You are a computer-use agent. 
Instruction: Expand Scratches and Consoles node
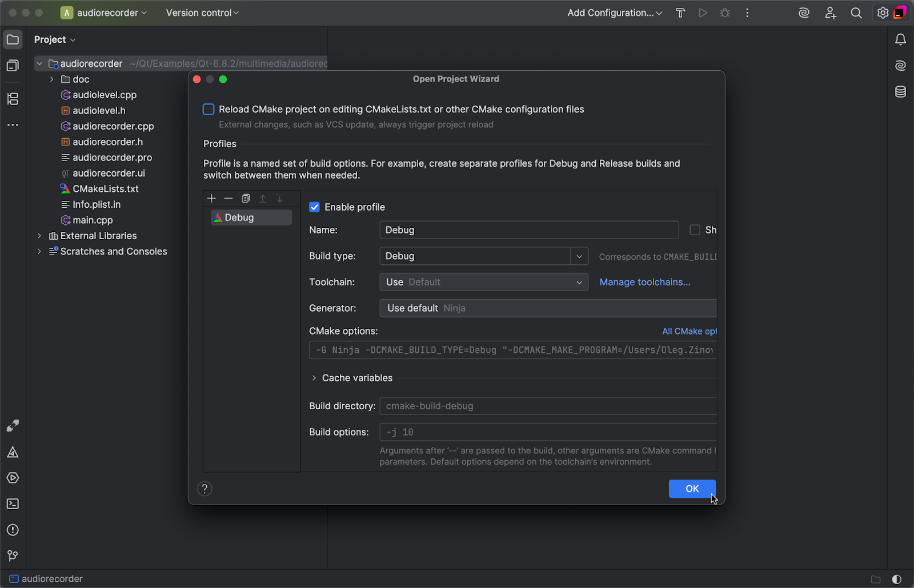39,251
